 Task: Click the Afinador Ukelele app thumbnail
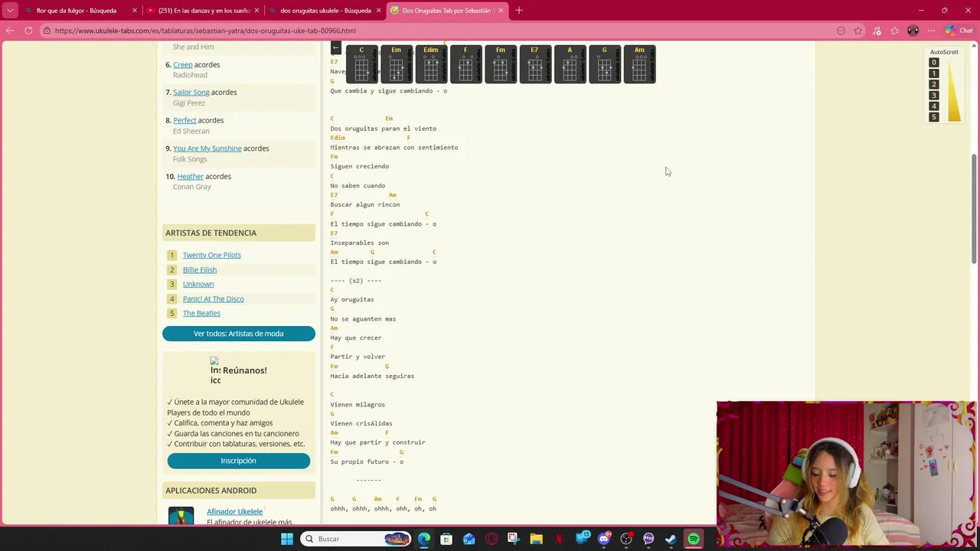point(181,516)
